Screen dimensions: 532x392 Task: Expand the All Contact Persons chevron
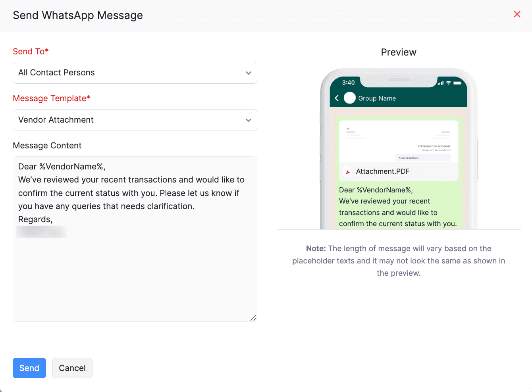(x=248, y=73)
